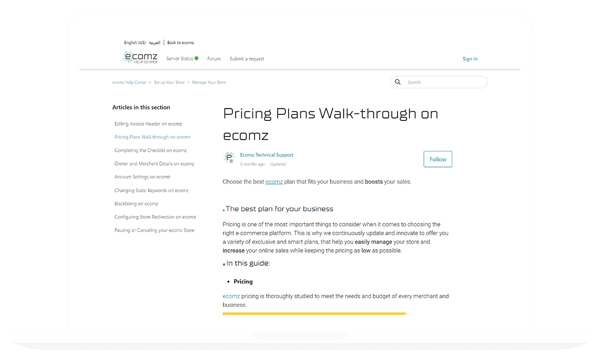Open Pausing or Canceling your ecomz Store
Image resolution: width=600 pixels, height=364 pixels.
[154, 230]
